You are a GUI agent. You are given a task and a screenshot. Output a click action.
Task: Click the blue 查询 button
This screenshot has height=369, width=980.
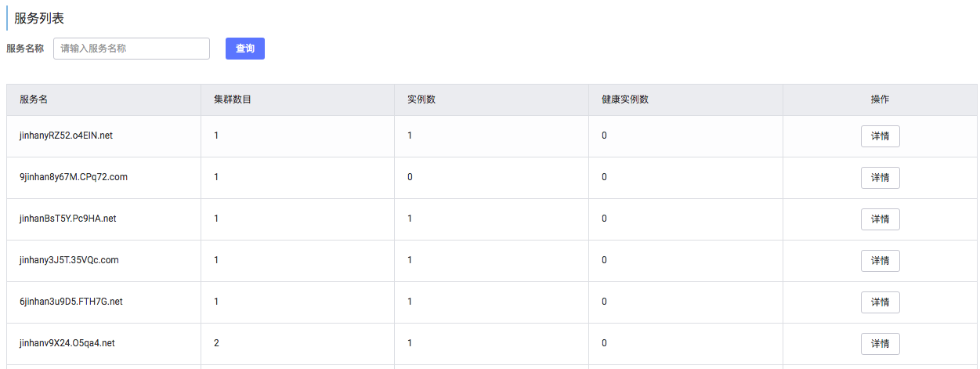pyautogui.click(x=245, y=49)
